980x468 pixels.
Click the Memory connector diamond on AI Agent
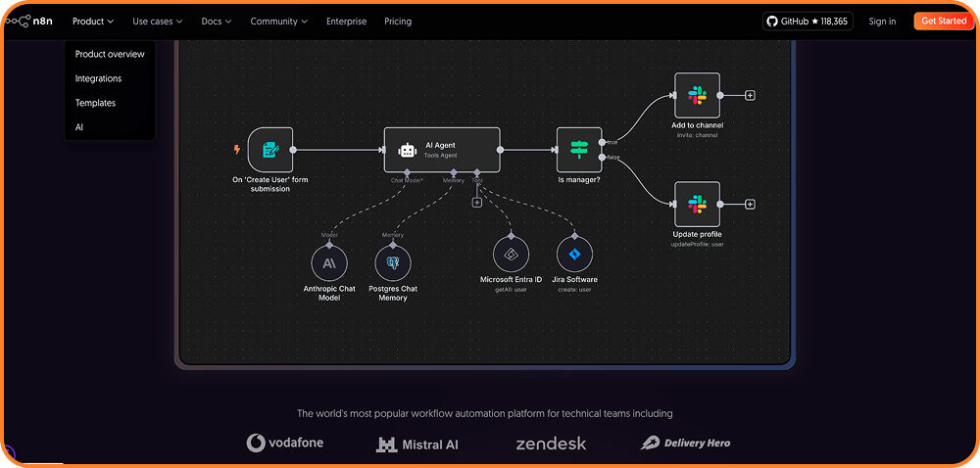click(454, 172)
